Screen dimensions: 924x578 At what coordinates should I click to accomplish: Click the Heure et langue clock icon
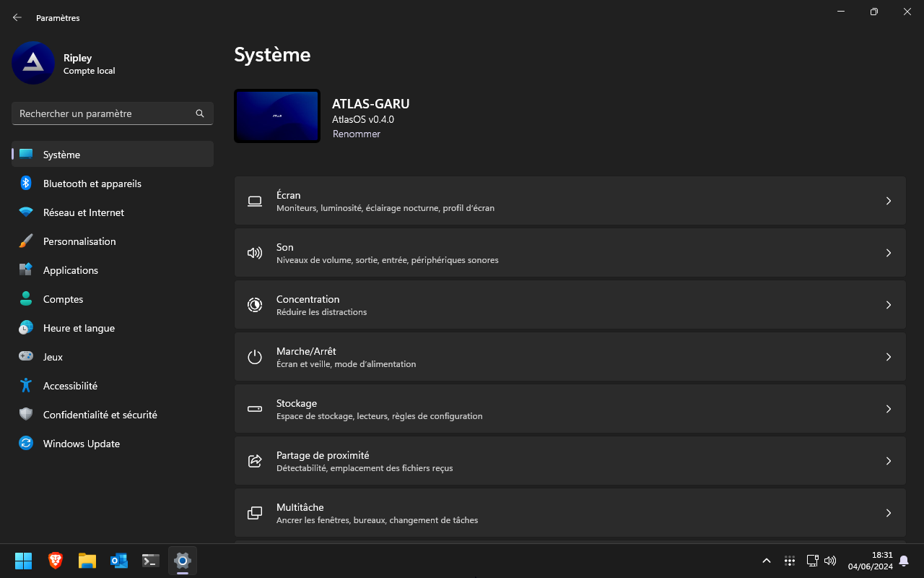tap(26, 328)
